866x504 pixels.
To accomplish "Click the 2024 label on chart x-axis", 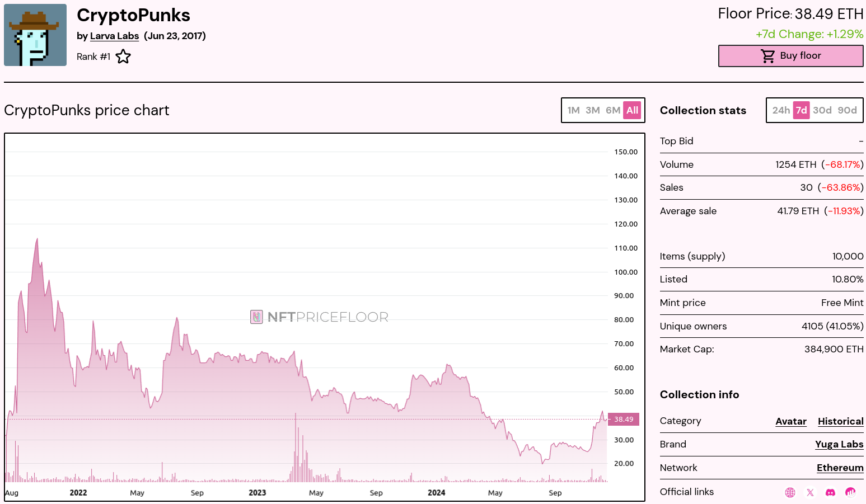I will click(x=437, y=493).
